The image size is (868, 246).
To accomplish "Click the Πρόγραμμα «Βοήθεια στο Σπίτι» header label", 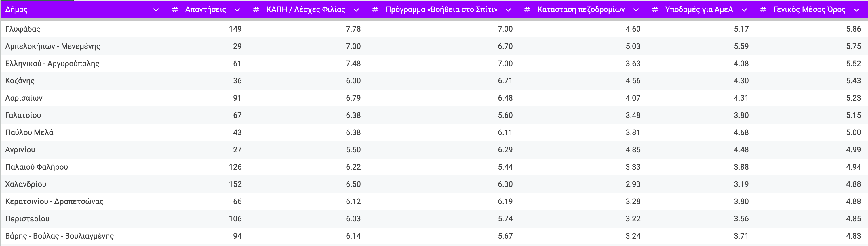I will (x=441, y=9).
